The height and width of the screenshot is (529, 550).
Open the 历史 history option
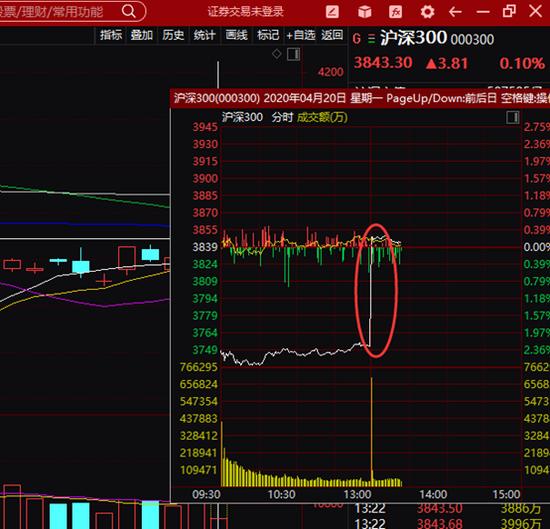173,35
